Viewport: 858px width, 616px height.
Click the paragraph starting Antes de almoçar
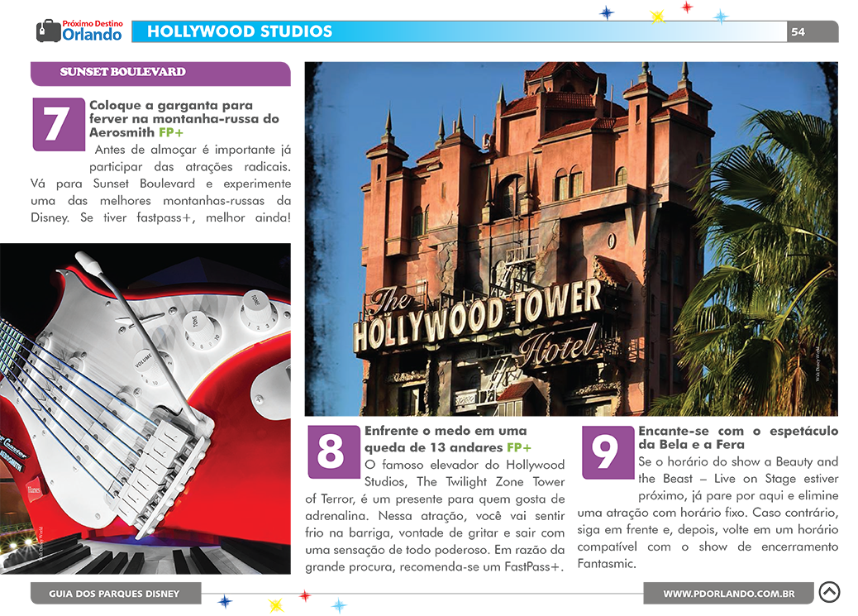161,184
